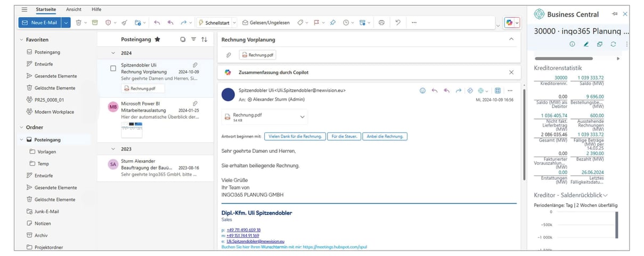644x256 pixels.
Task: Open the hamburger navigation menu
Action: [24, 10]
